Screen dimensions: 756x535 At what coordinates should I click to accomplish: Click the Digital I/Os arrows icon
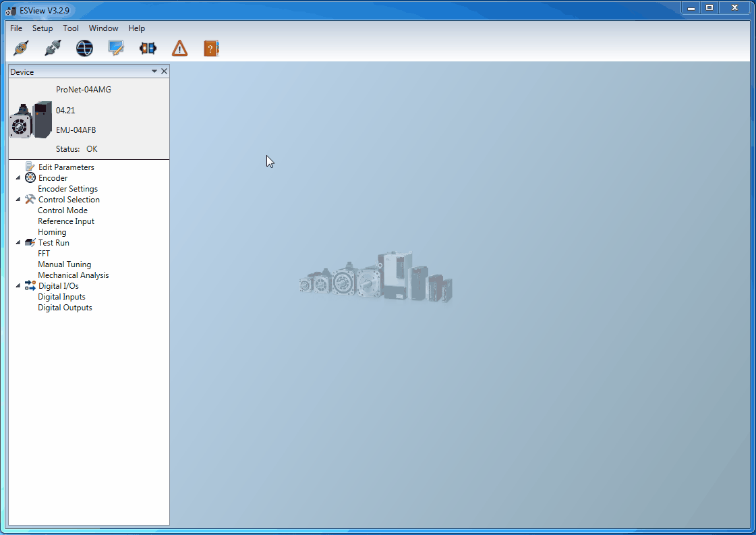(30, 285)
